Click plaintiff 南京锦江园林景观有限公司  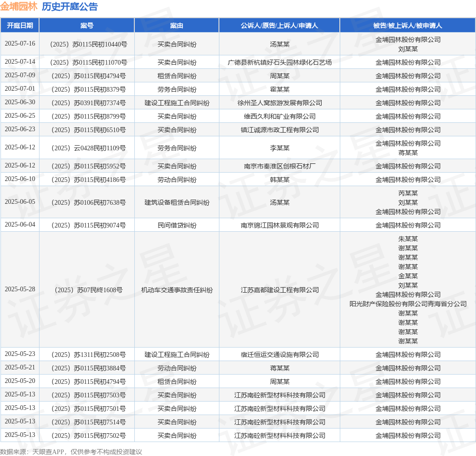(279, 225)
